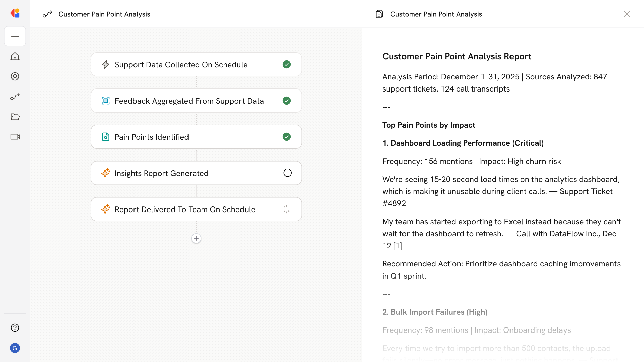Click the green check on Support Data Collected step
This screenshot has height=362, width=644.
(287, 64)
